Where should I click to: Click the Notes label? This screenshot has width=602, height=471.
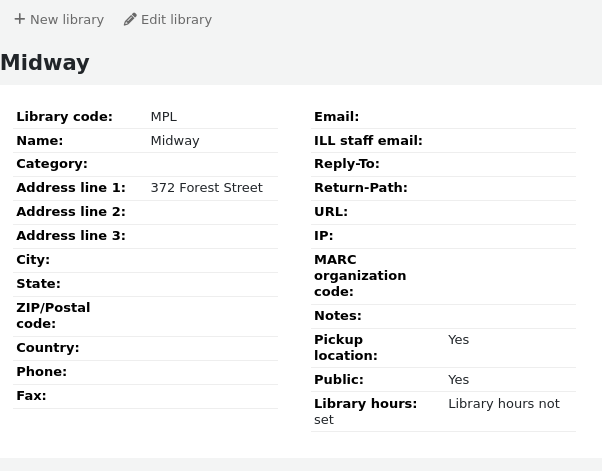[337, 316]
